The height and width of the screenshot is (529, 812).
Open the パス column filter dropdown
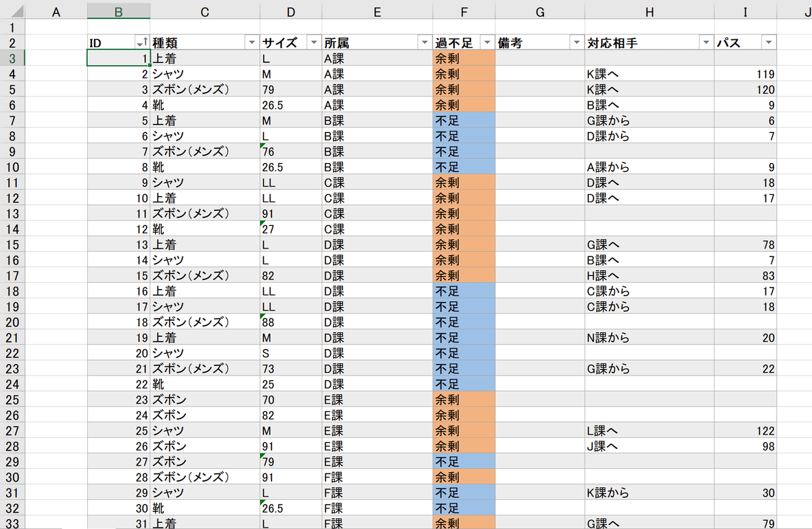click(x=769, y=43)
